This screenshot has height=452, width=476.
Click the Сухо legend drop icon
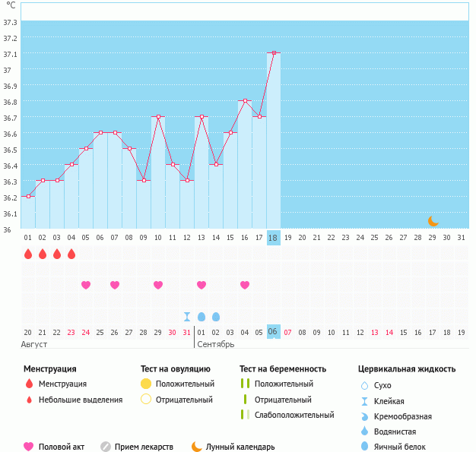pyautogui.click(x=366, y=385)
